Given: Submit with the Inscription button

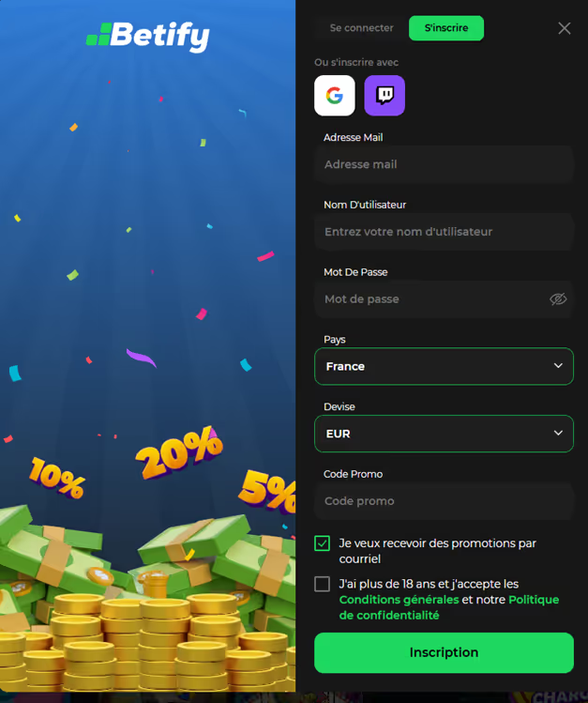Looking at the screenshot, I should [444, 653].
